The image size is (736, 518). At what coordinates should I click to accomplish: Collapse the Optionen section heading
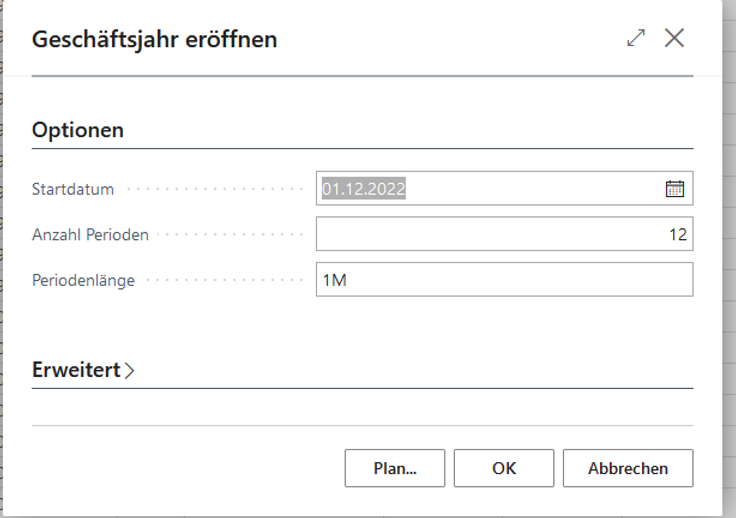point(78,130)
